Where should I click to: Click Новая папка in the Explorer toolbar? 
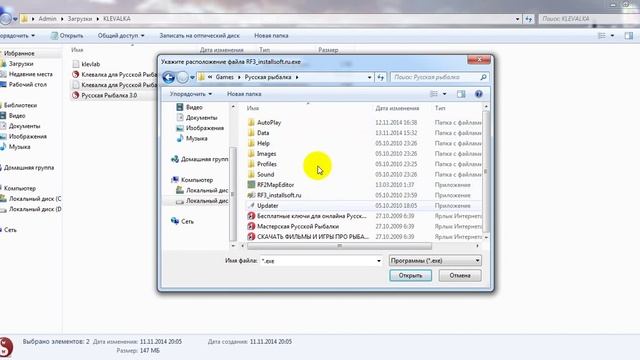(x=271, y=36)
